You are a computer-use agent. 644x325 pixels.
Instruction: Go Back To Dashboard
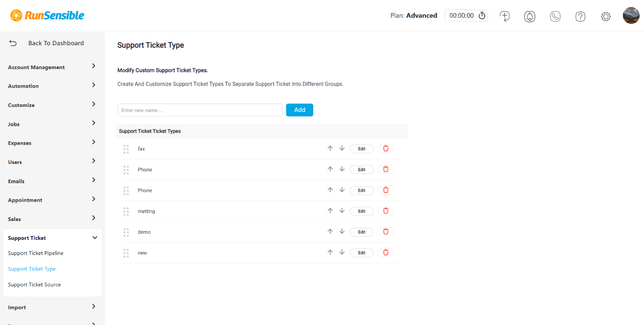coord(56,43)
